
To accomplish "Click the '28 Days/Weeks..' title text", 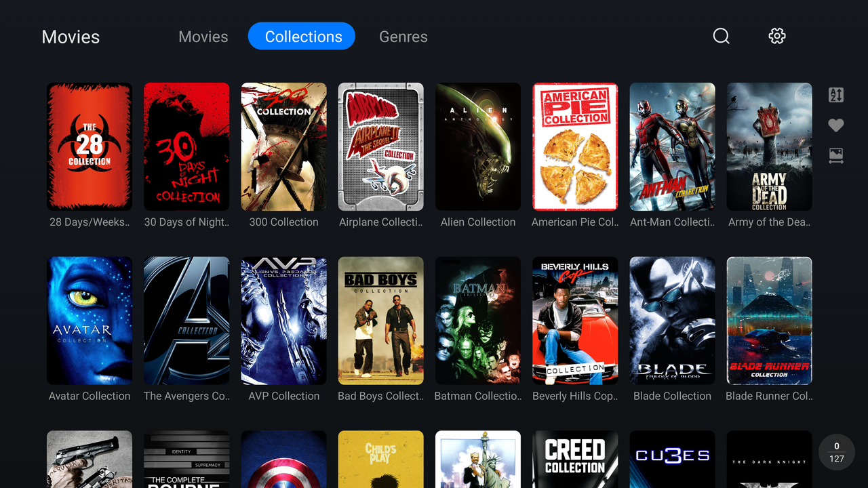I will [90, 222].
